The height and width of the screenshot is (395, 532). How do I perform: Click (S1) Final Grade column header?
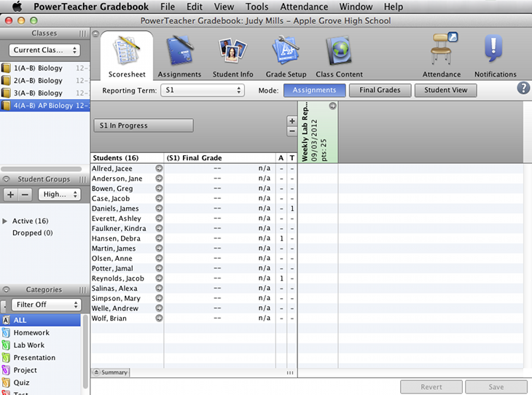tap(220, 158)
